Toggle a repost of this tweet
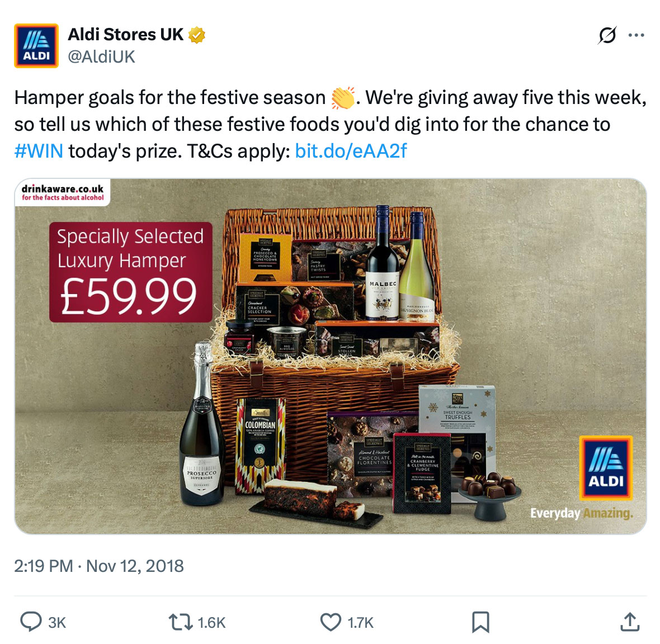Viewport: 660px width, 644px height. 181,621
